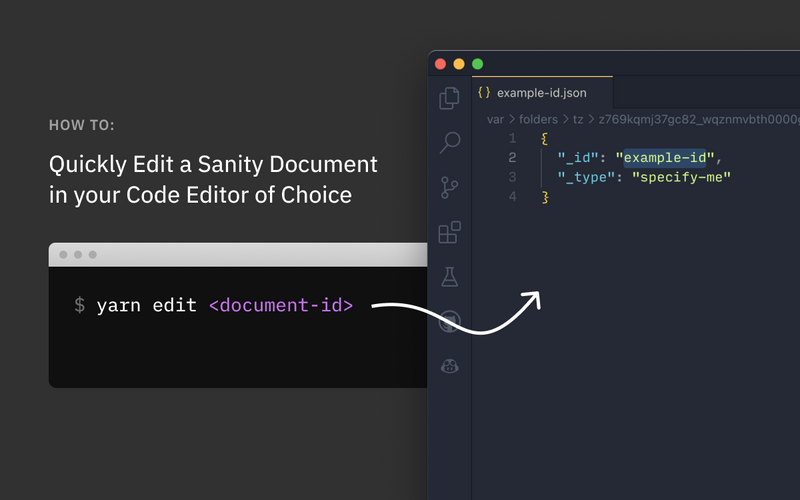Open the Explorer files icon in activity bar
The image size is (800, 500).
click(x=449, y=97)
